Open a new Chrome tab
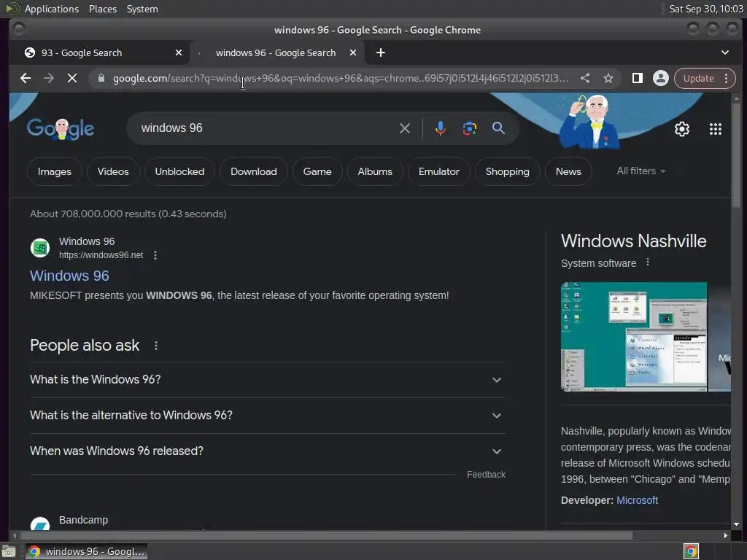This screenshot has width=747, height=560. (380, 52)
